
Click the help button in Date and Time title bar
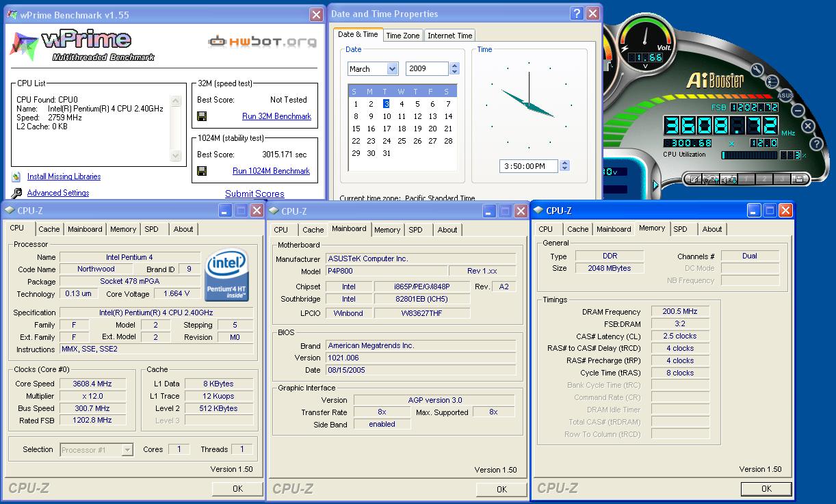click(576, 14)
